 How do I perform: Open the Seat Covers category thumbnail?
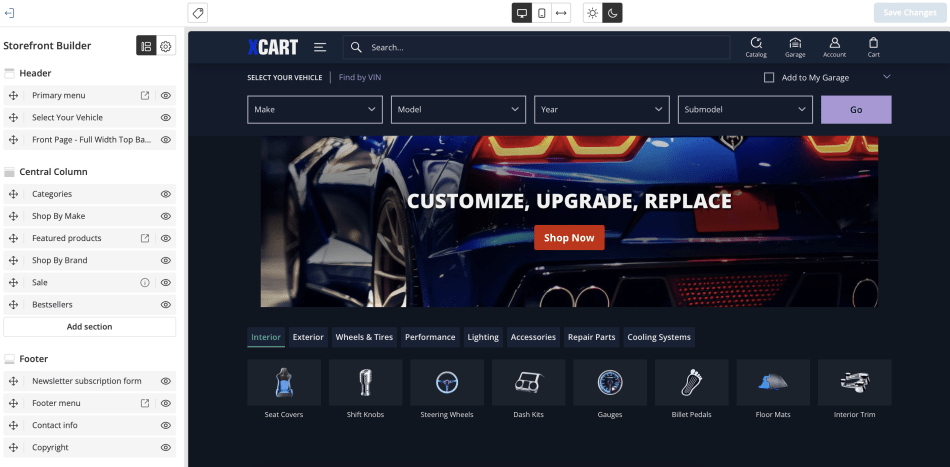click(284, 382)
